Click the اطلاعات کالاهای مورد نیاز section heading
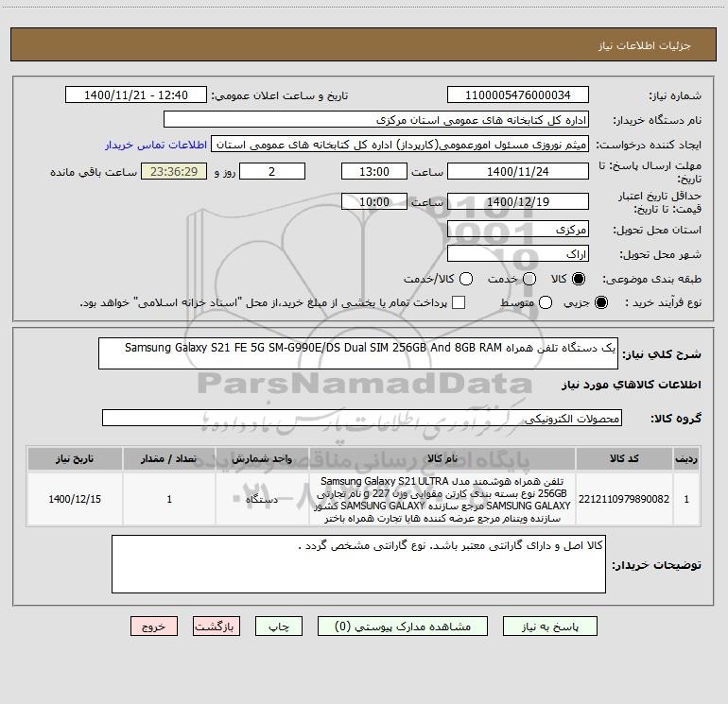This screenshot has height=704, width=728. (632, 385)
